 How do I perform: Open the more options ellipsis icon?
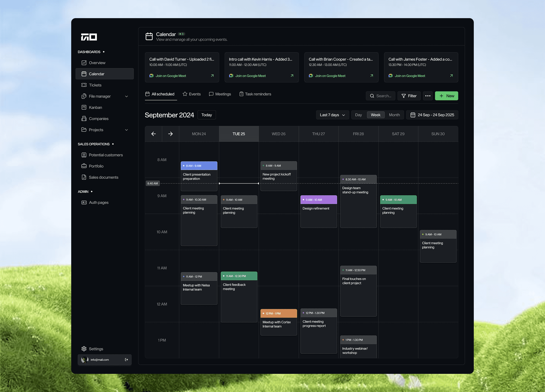428,96
